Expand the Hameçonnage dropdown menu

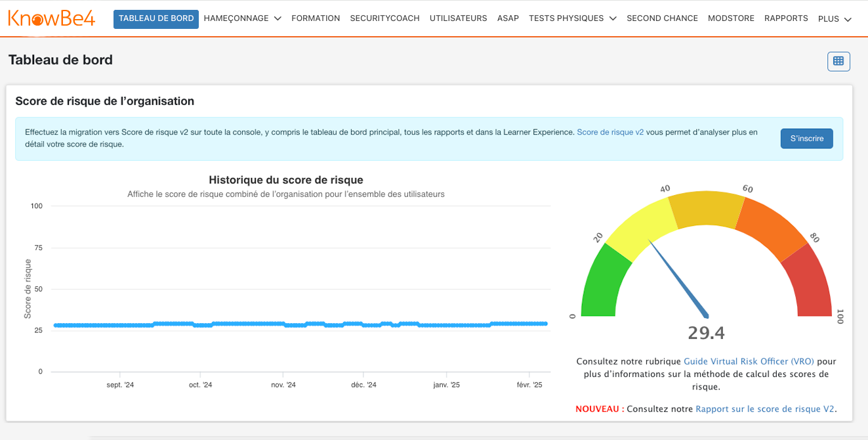pyautogui.click(x=242, y=18)
